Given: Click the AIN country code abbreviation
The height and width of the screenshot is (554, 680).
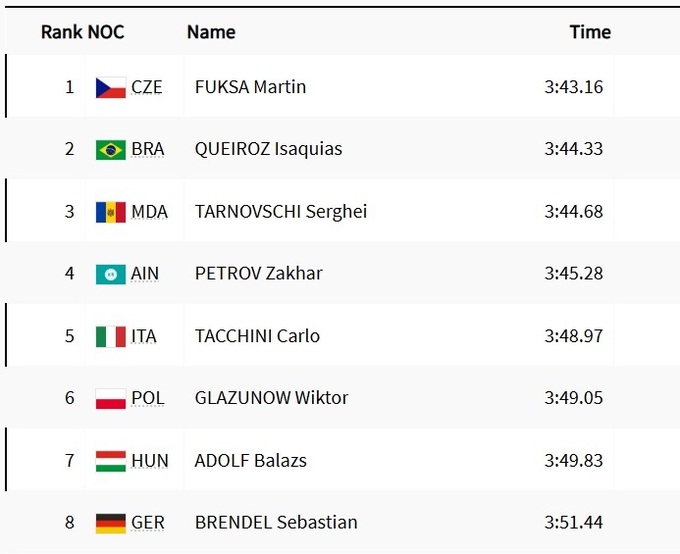Looking at the screenshot, I should click(x=145, y=274).
